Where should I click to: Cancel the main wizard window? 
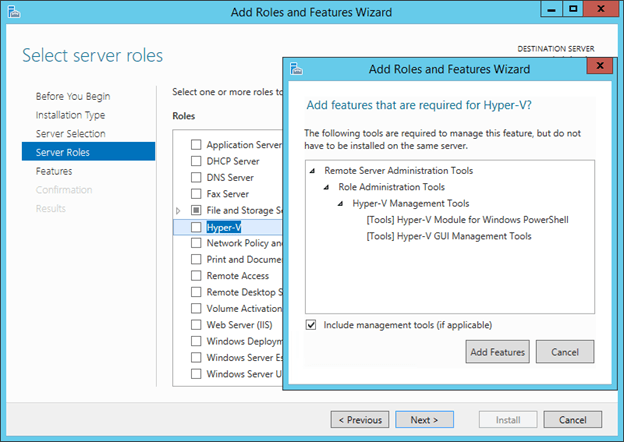tap(572, 420)
